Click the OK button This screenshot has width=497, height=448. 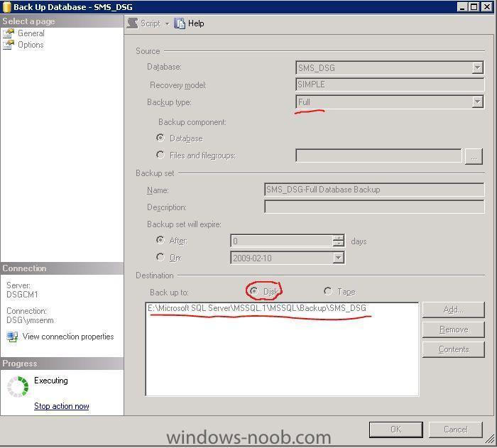[396, 430]
